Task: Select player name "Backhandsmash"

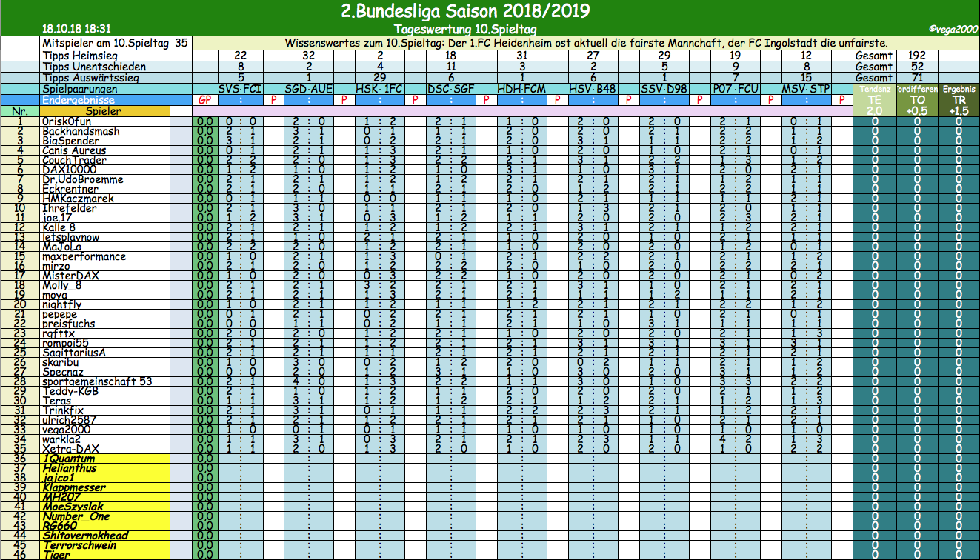Action: [80, 131]
